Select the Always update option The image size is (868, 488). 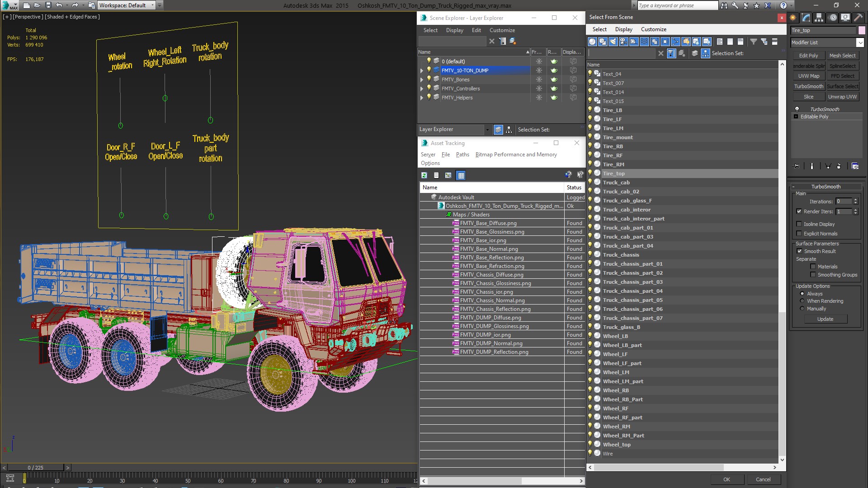click(x=802, y=294)
